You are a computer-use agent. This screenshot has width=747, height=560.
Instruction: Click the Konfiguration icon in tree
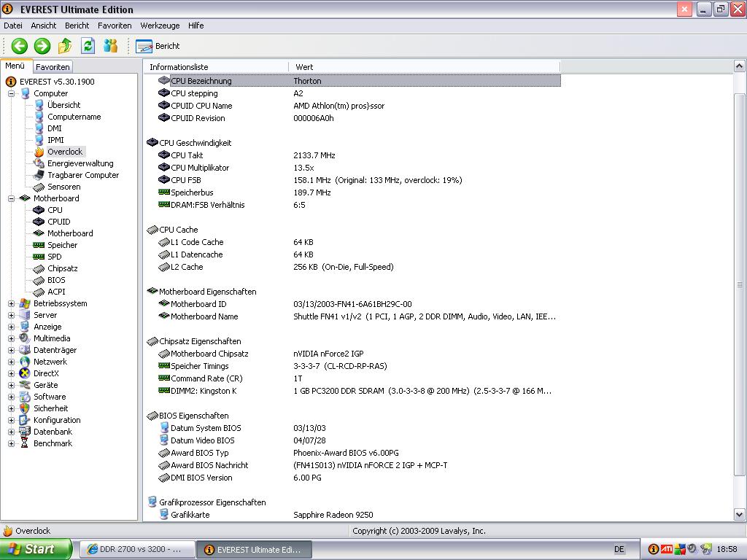click(x=25, y=420)
